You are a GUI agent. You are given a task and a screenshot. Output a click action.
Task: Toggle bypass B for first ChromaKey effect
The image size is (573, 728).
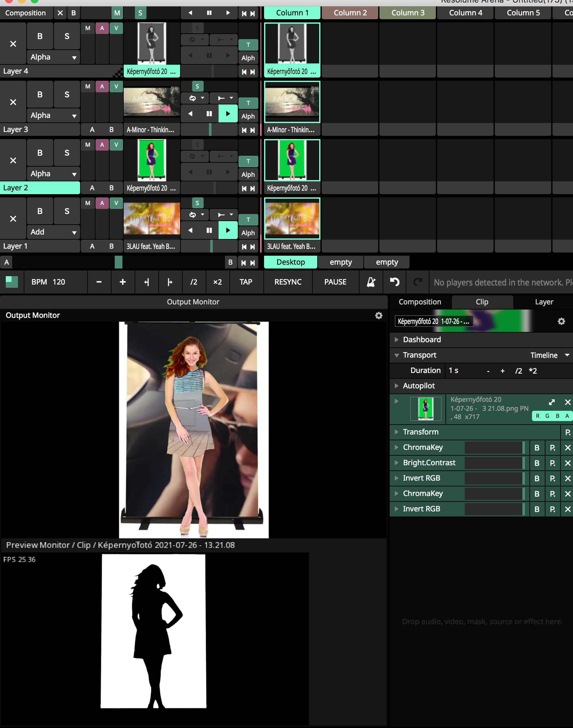click(537, 448)
